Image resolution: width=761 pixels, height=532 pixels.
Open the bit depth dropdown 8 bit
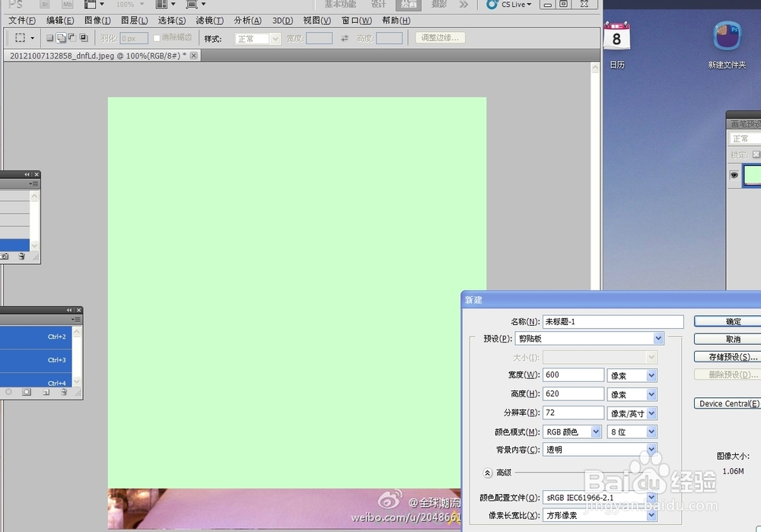(632, 432)
